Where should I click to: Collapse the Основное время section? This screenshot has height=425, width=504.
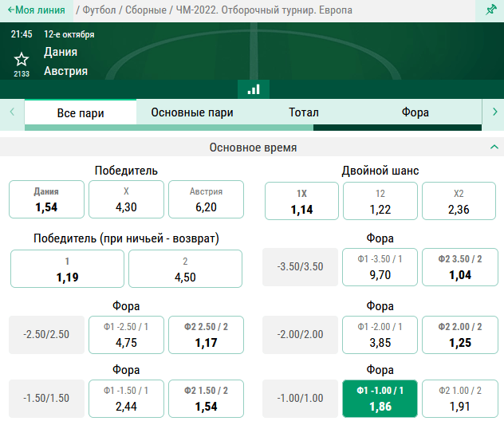494,148
